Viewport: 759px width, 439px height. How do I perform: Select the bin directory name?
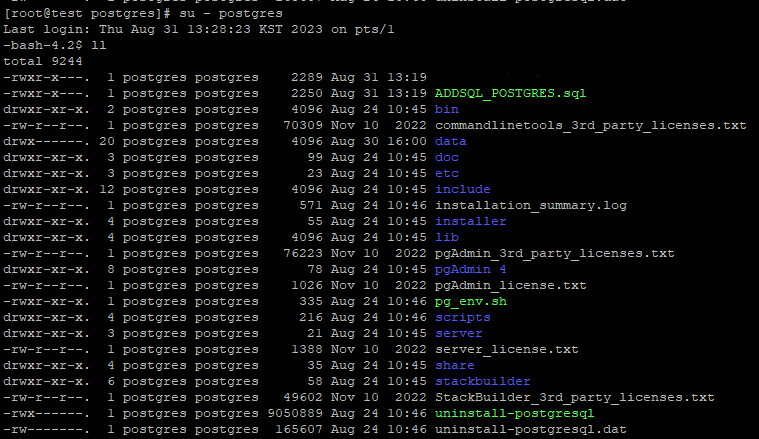pyautogui.click(x=447, y=109)
